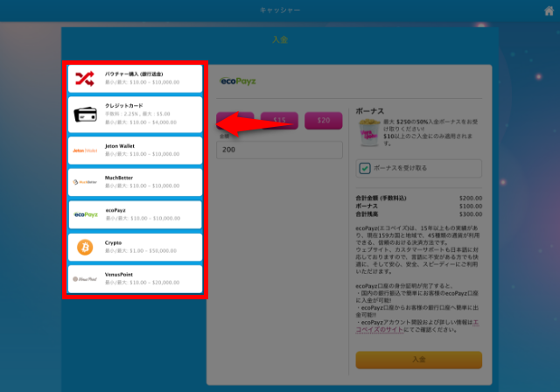Click the キャッシャー title in top bar
The height and width of the screenshot is (392, 560).
tap(279, 10)
